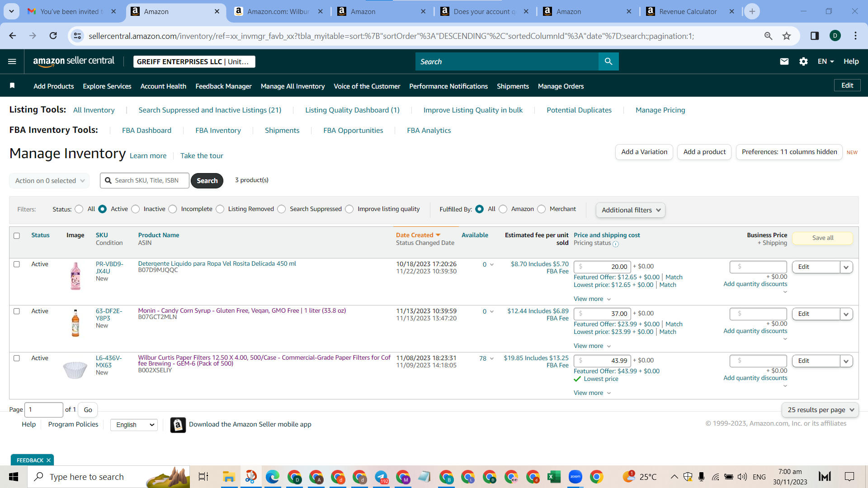Toggle the browser side panel icon
The width and height of the screenshot is (868, 488).
point(815,36)
